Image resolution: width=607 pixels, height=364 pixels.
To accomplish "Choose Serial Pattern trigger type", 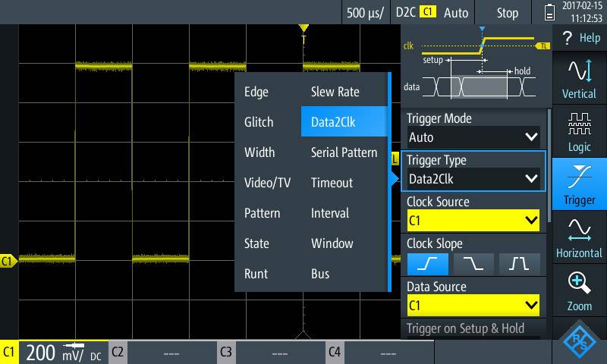I will pos(344,152).
